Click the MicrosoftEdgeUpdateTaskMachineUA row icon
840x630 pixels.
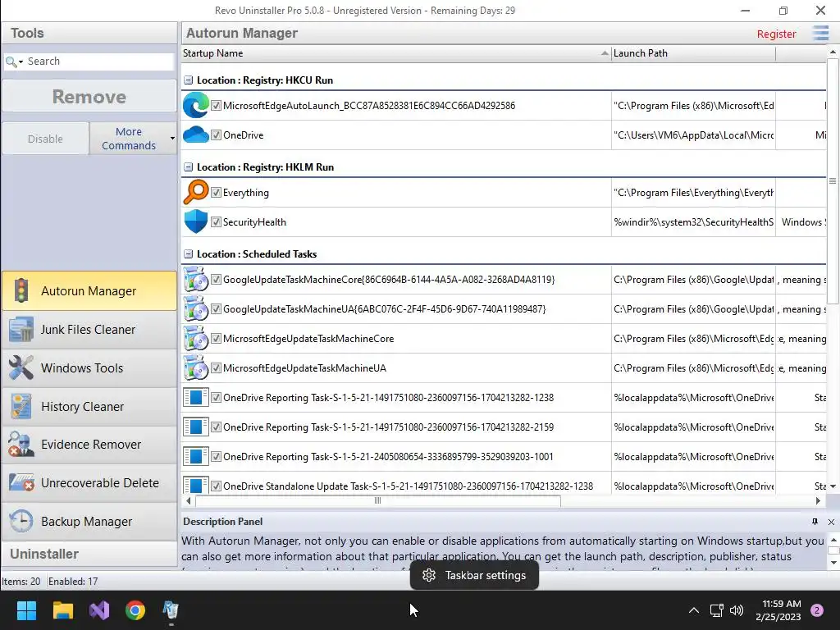[x=195, y=367]
